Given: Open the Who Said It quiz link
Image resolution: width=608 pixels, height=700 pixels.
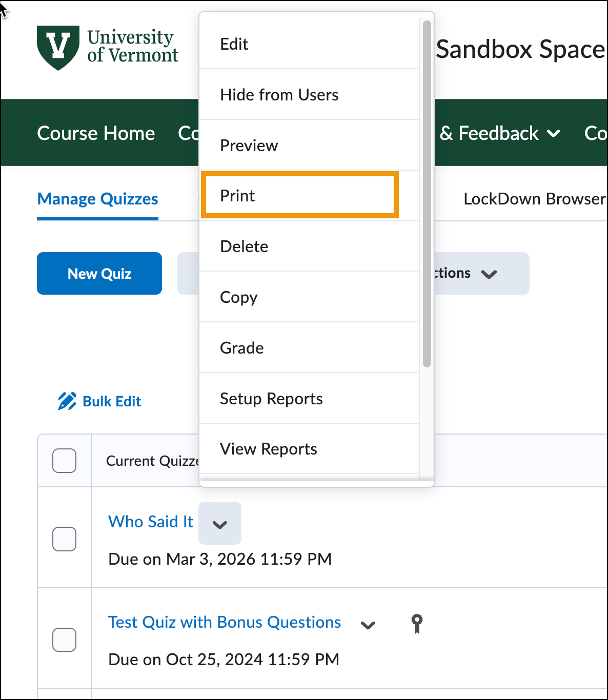Looking at the screenshot, I should pyautogui.click(x=151, y=522).
